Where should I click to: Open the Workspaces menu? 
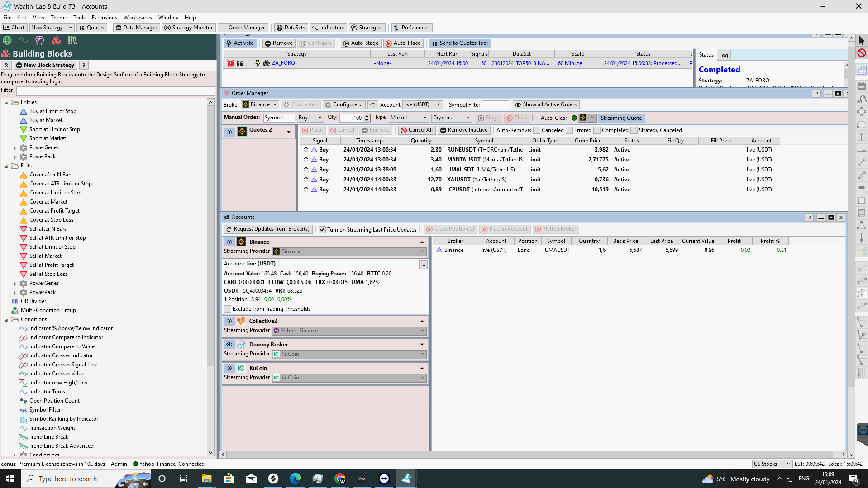tap(138, 18)
